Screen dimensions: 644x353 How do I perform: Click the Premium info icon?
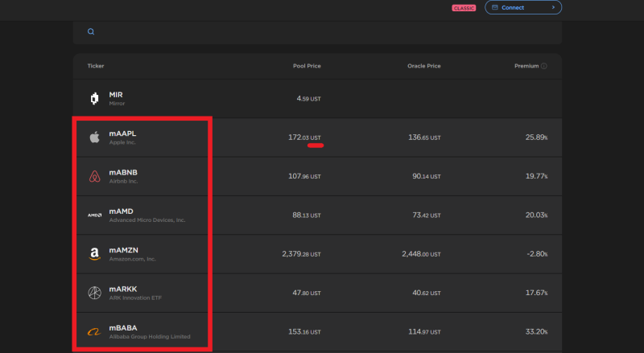pyautogui.click(x=544, y=66)
